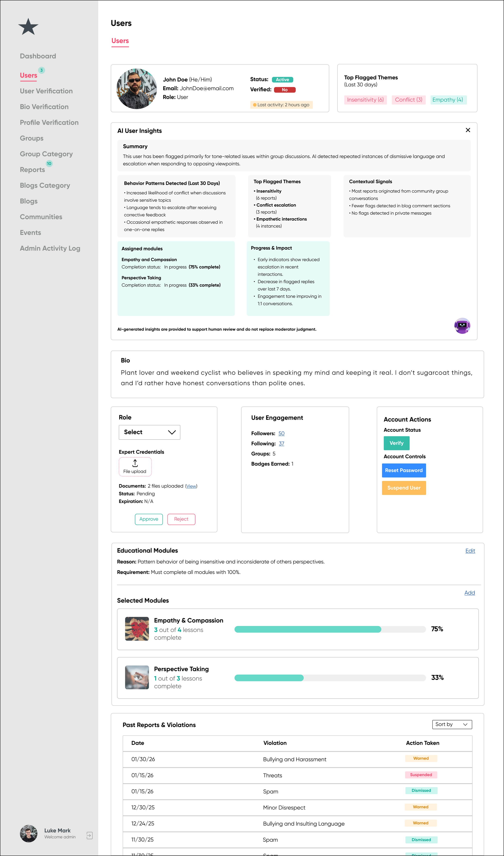Approve the expert credentials
The height and width of the screenshot is (856, 504).
[x=149, y=519]
